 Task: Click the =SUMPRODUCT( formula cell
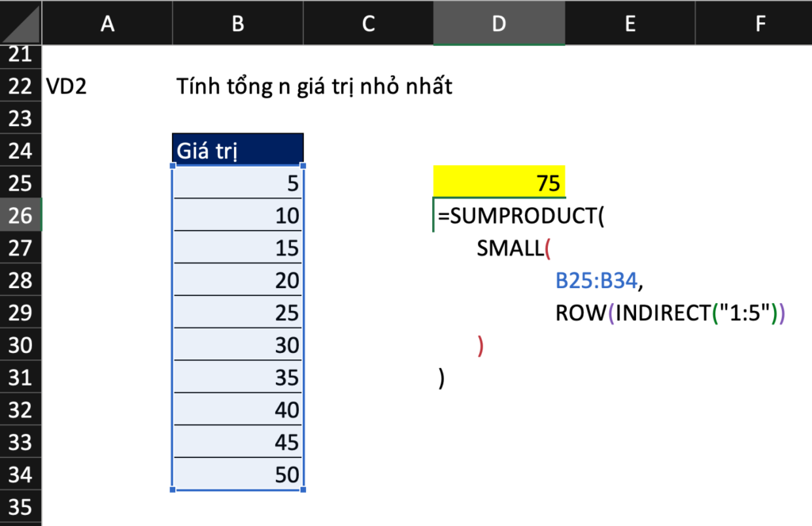point(521,216)
